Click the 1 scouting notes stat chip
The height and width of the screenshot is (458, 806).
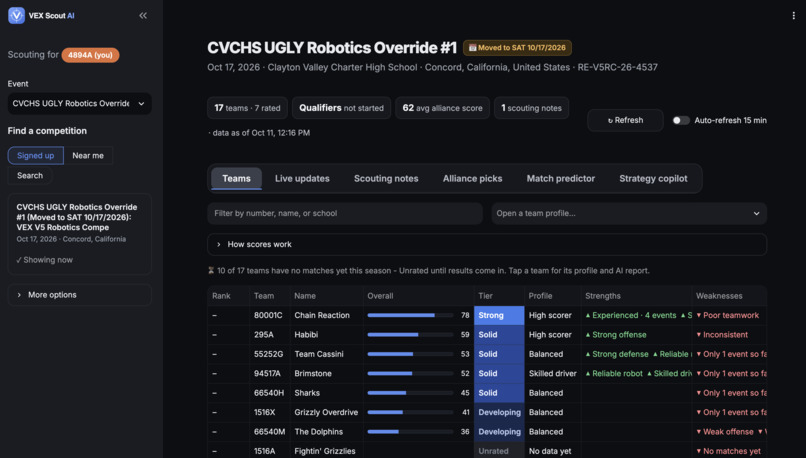tap(532, 108)
